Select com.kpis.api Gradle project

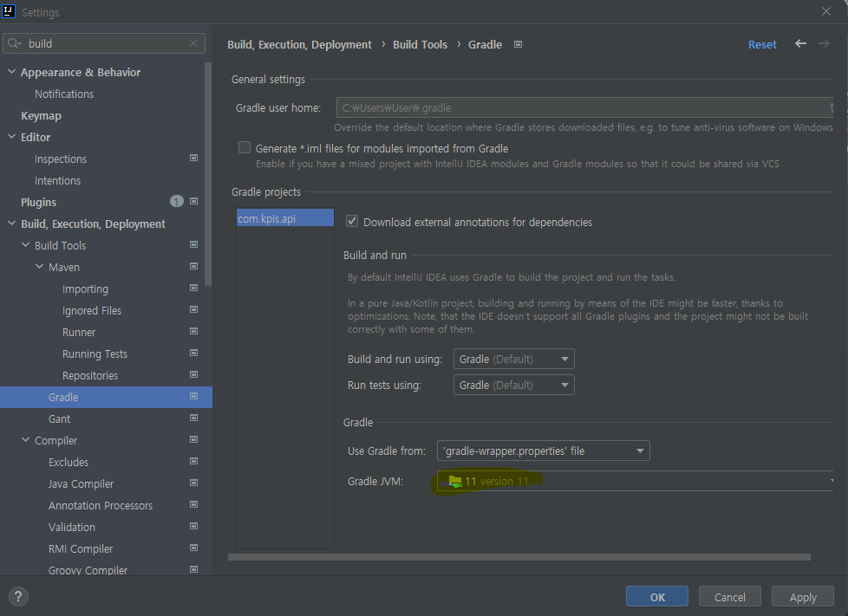pos(285,218)
